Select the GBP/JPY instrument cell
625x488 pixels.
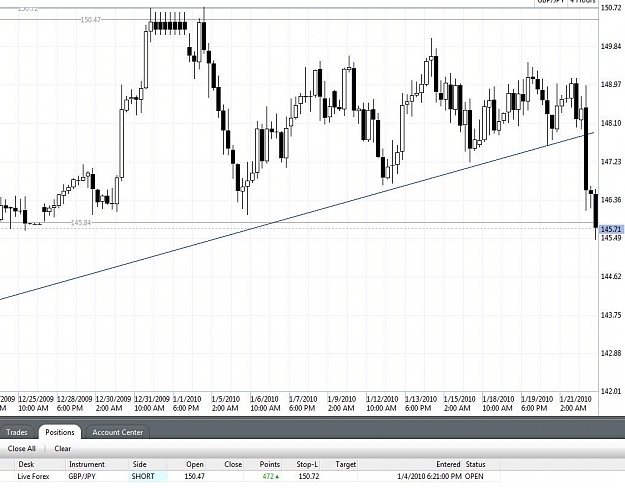pos(82,476)
